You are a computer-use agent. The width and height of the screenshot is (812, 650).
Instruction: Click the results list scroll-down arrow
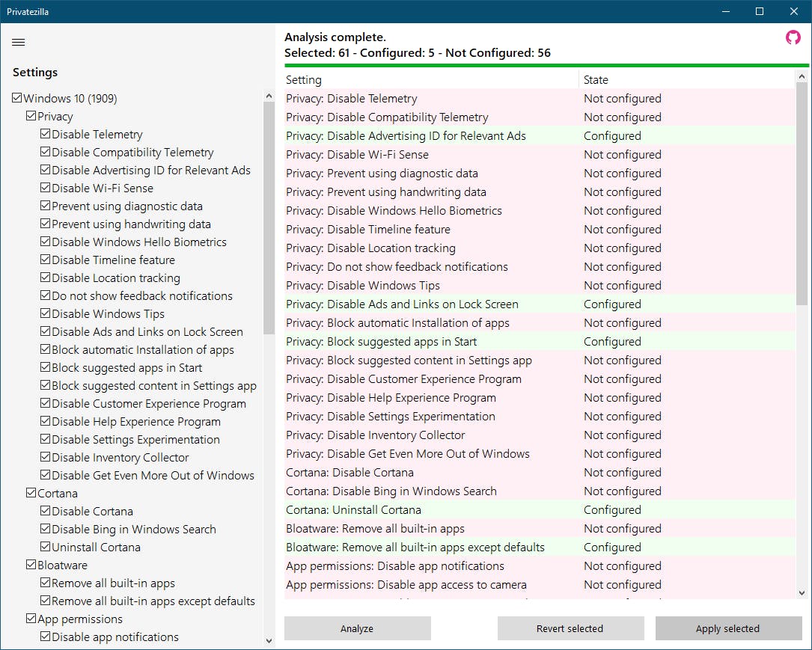(802, 593)
